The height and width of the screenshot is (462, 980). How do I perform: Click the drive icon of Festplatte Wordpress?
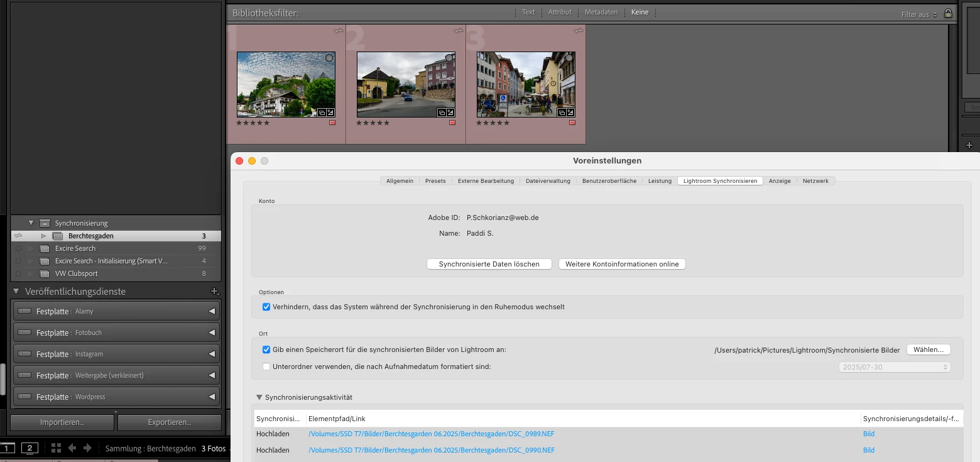click(24, 397)
